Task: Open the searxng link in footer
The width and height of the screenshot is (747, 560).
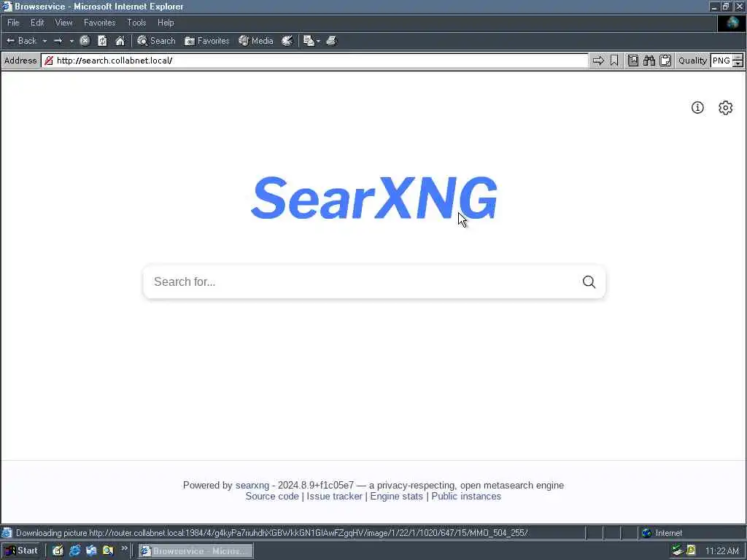Action: tap(252, 485)
